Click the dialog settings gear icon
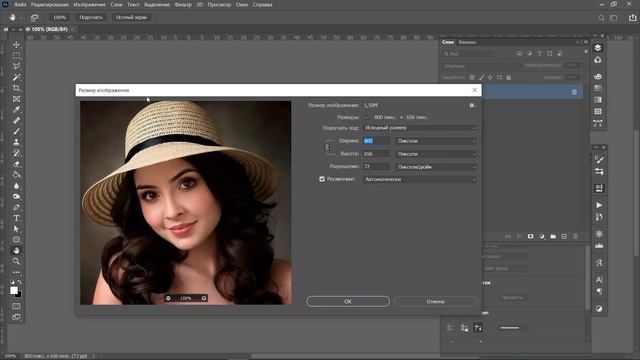The image size is (640, 360). point(472,105)
